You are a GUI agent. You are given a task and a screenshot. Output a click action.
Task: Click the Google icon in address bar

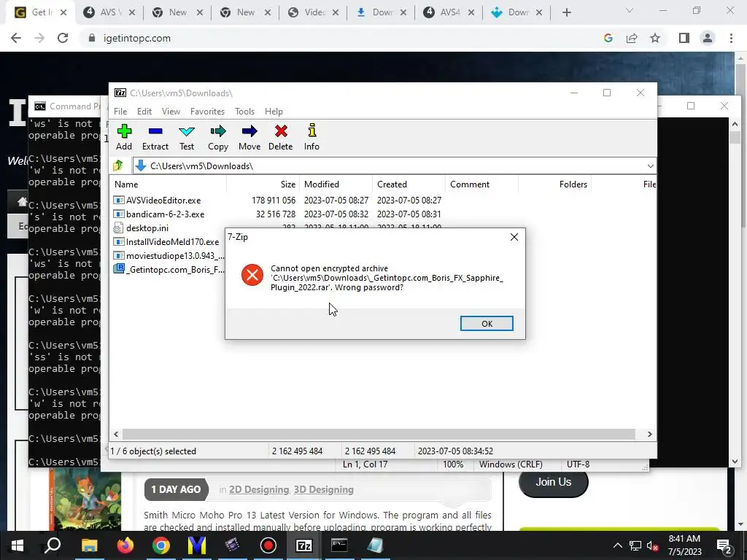coord(608,38)
